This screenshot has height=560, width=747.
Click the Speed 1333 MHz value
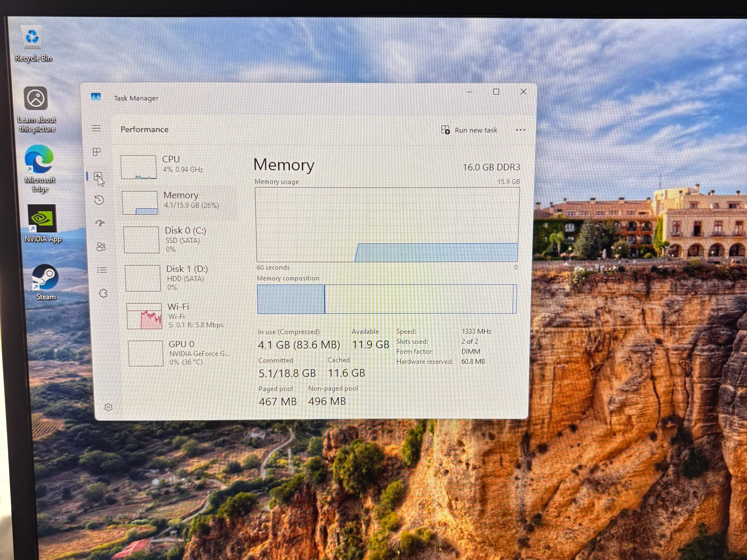pyautogui.click(x=476, y=331)
